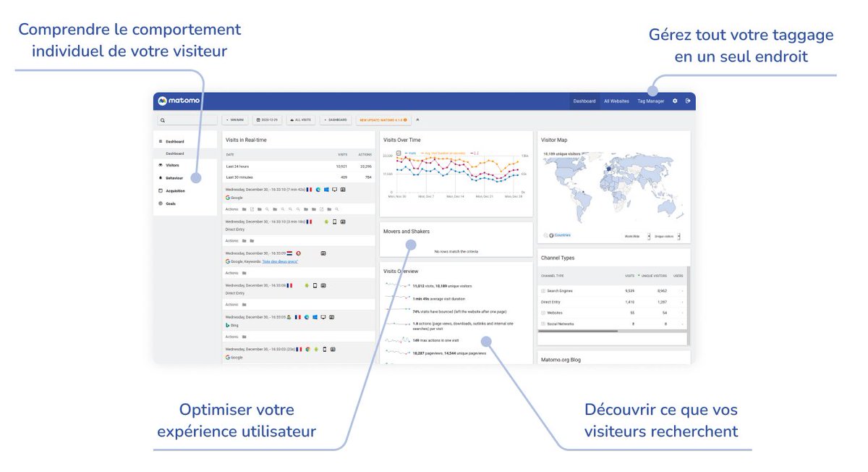The height and width of the screenshot is (472, 868).
Task: Click the Behaviour bell icon in the sidebar
Action: (x=161, y=177)
